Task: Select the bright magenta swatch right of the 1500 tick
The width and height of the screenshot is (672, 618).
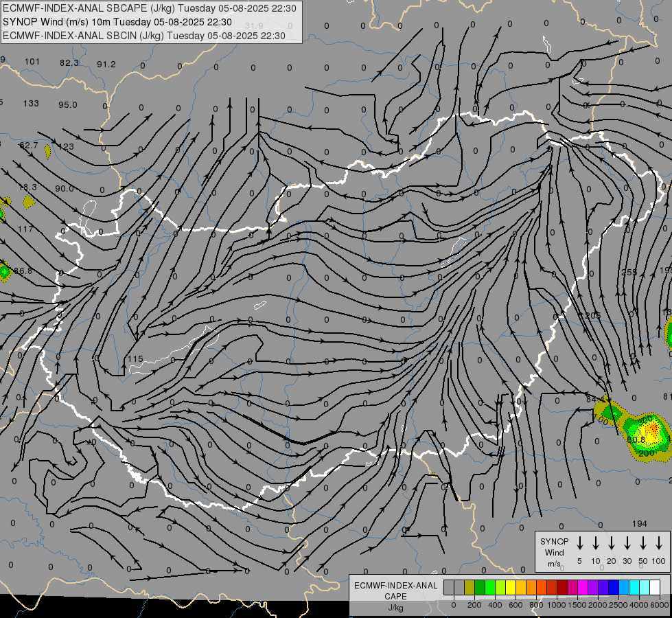Action: (583, 588)
